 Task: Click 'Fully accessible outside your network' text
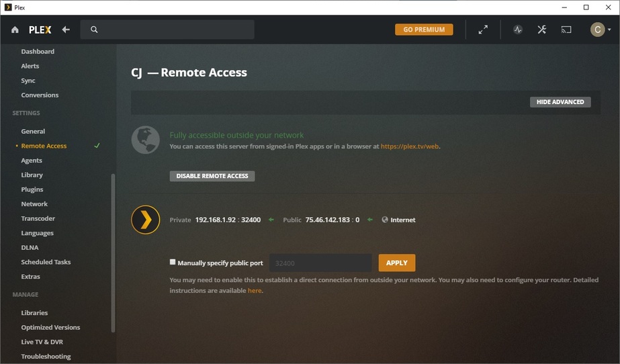point(236,135)
